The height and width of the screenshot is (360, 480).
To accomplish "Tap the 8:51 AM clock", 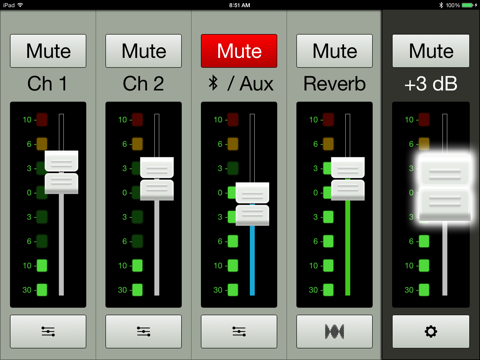I will tap(239, 5).
